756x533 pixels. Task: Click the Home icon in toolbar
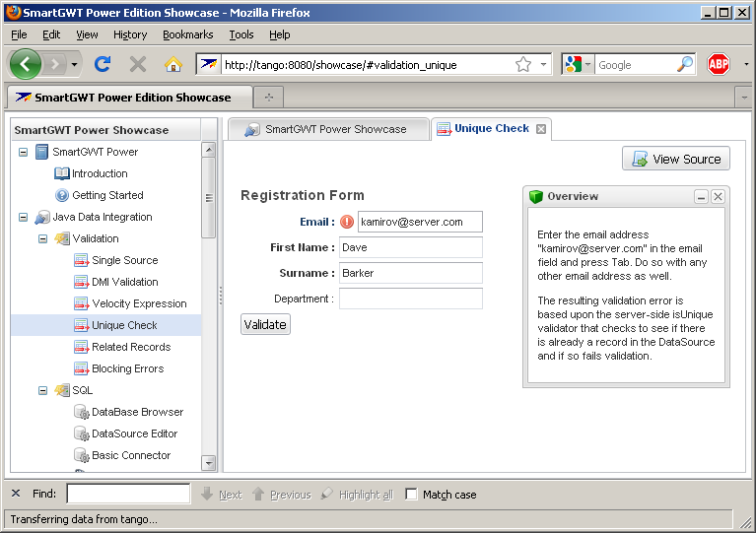coord(173,64)
